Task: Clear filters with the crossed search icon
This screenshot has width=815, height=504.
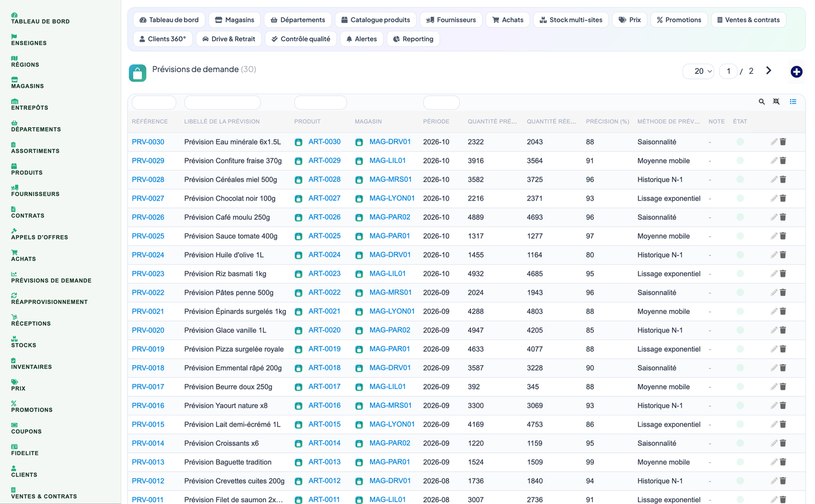Action: [x=776, y=101]
